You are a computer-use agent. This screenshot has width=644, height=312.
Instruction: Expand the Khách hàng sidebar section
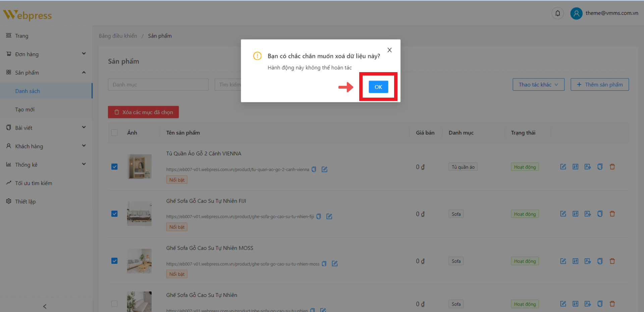[x=46, y=146]
